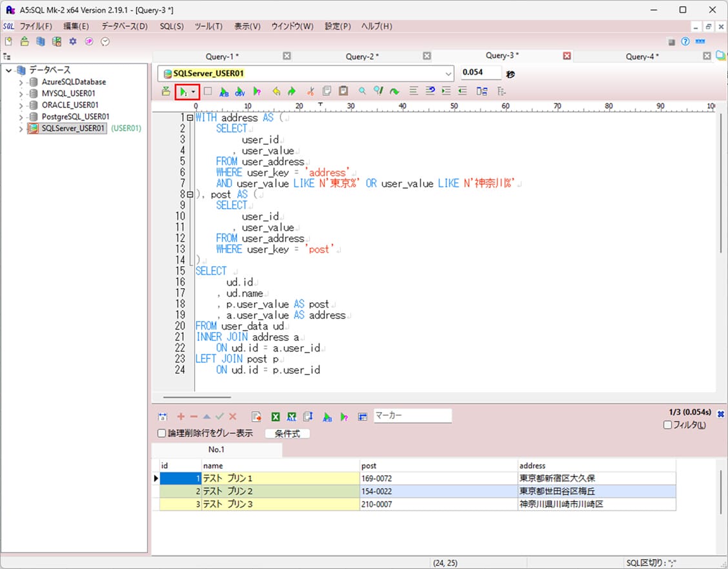Expand the PostgreSQL_USER01 tree node
The width and height of the screenshot is (728, 569).
click(21, 117)
